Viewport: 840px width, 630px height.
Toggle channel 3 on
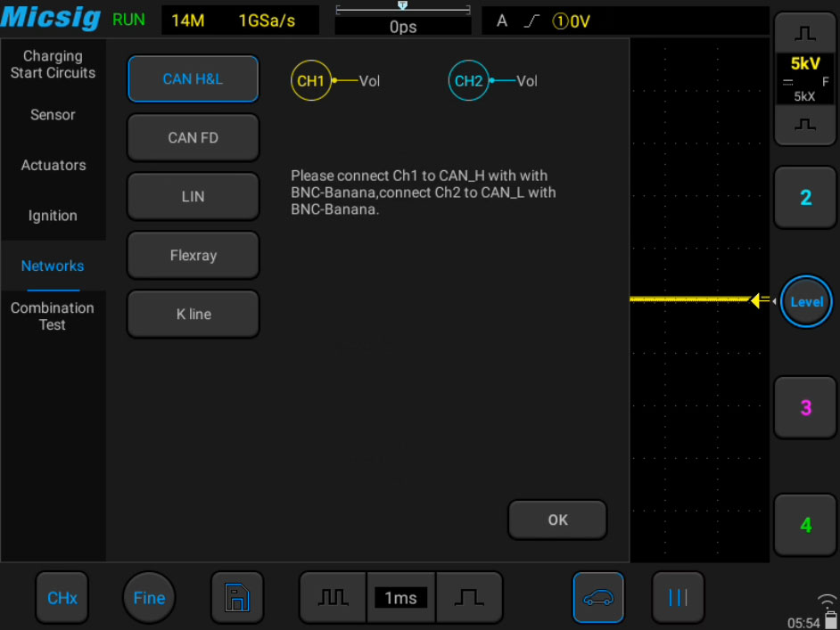point(805,408)
